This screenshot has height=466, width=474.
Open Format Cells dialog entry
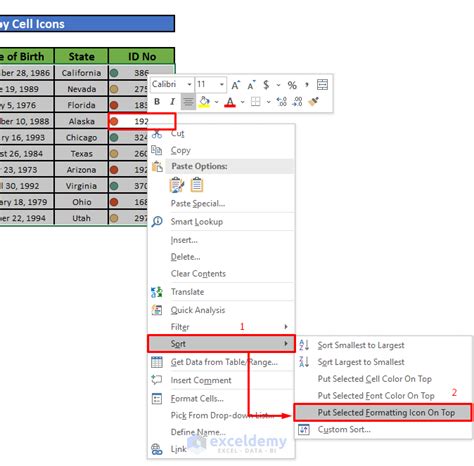coord(197,399)
